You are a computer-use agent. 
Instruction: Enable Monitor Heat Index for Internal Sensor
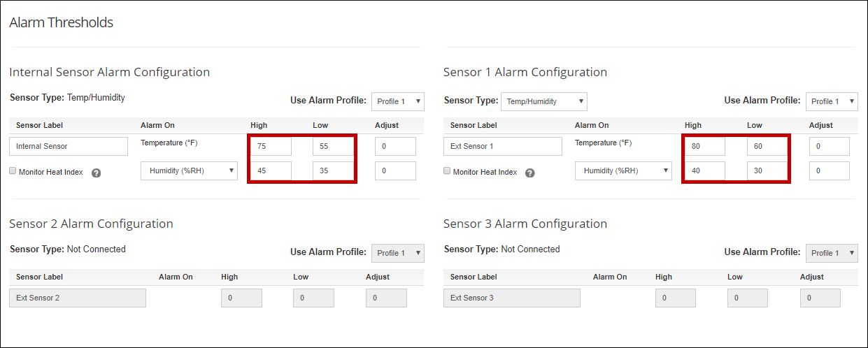13,171
